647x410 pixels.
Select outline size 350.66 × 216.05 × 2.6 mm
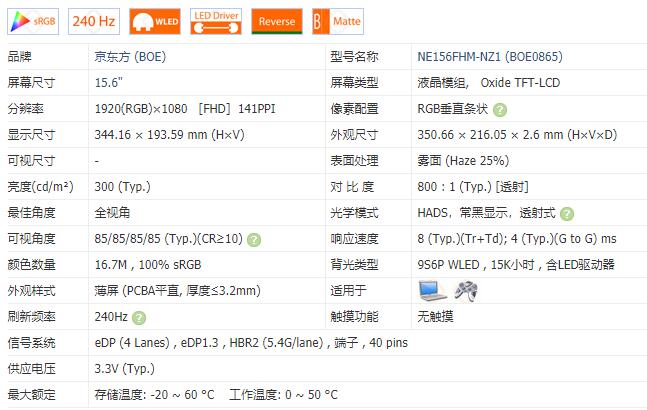[x=517, y=134]
